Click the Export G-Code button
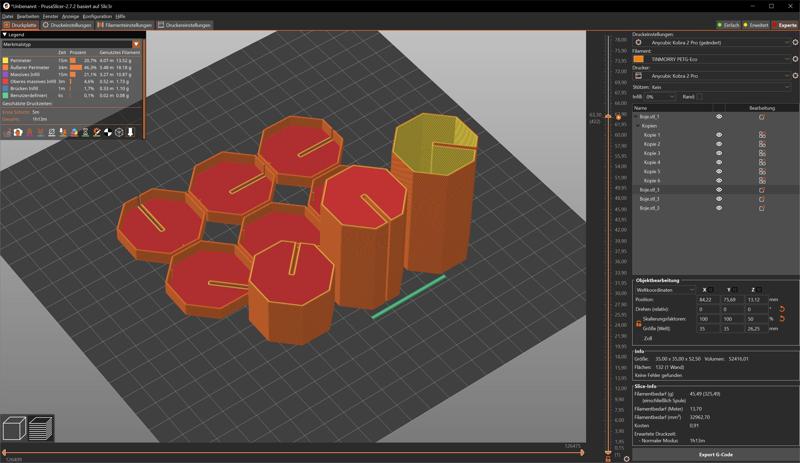The height and width of the screenshot is (463, 800). [x=715, y=454]
